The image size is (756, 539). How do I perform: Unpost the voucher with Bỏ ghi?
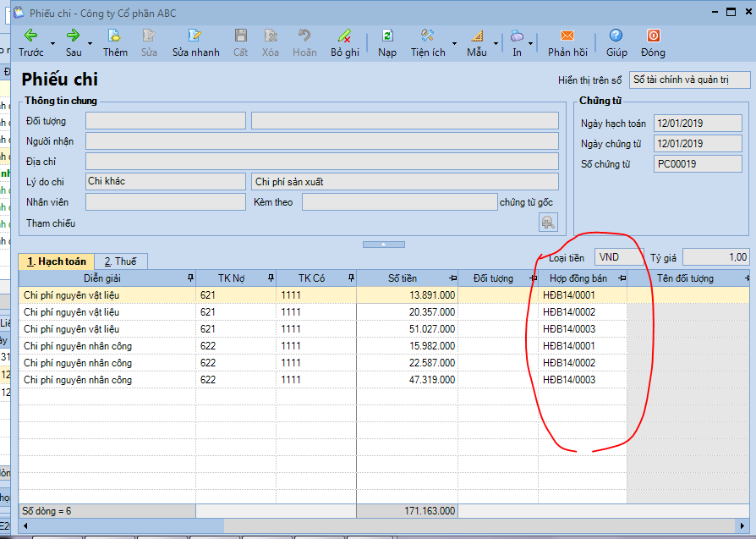tap(345, 43)
